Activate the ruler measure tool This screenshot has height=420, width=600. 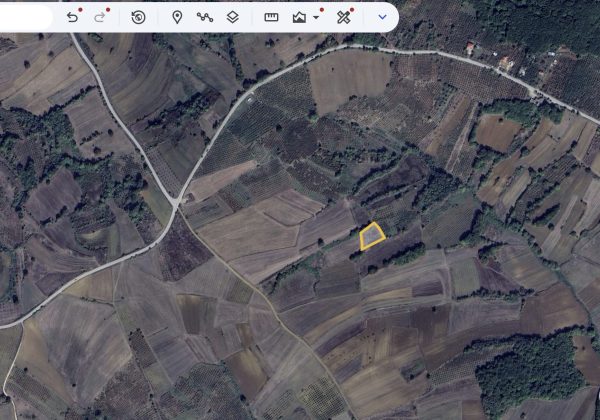(x=271, y=17)
